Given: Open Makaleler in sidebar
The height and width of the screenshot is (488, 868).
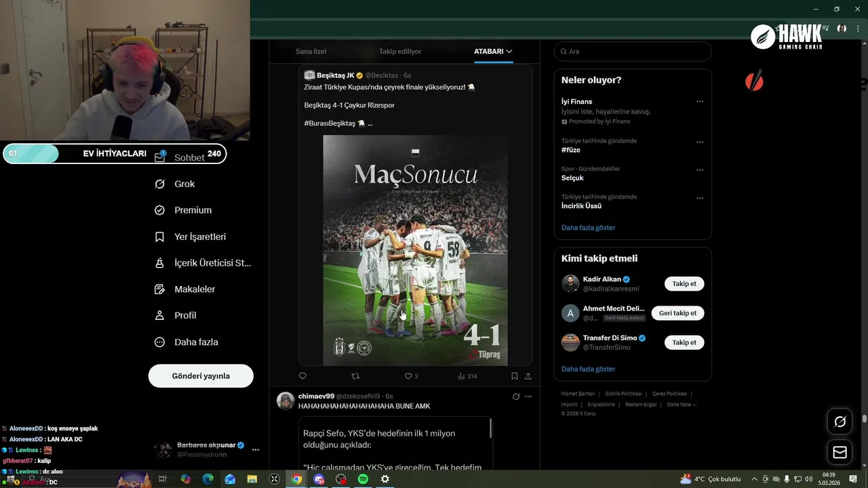Looking at the screenshot, I should pyautogui.click(x=185, y=289).
